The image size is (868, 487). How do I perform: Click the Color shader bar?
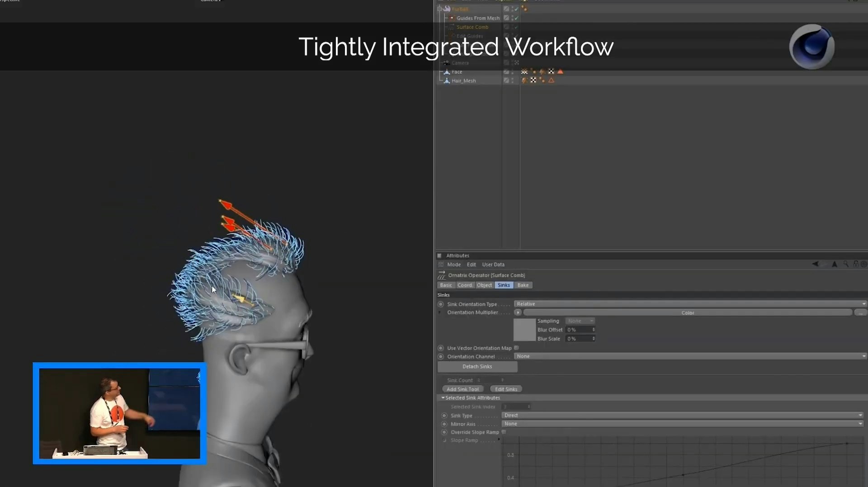(x=688, y=312)
